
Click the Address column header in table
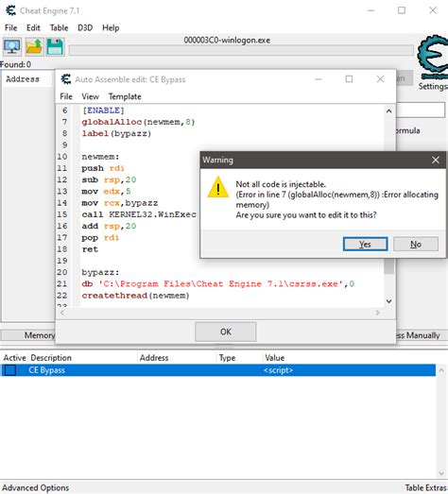[x=154, y=358]
